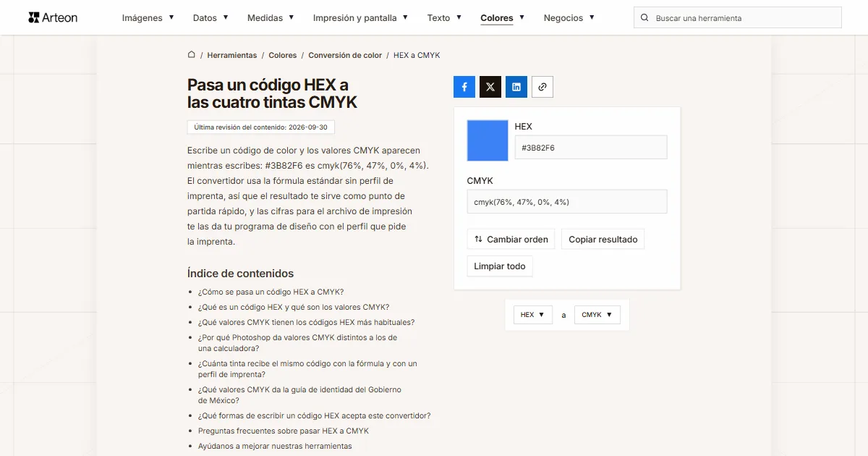Open '¿Por qué Photoshop da valores CMYK distintos' link
The image size is (868, 456).
pyautogui.click(x=297, y=343)
